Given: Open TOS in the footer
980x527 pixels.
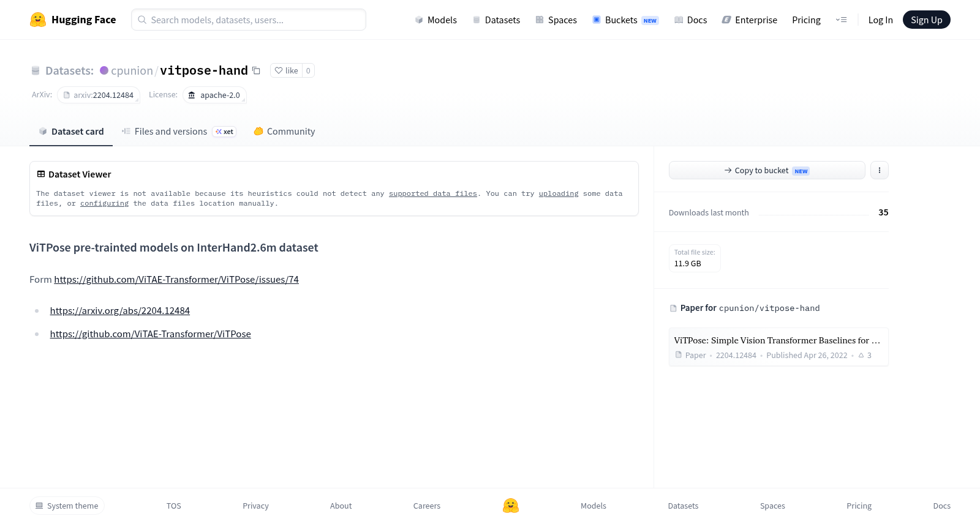Looking at the screenshot, I should (174, 506).
